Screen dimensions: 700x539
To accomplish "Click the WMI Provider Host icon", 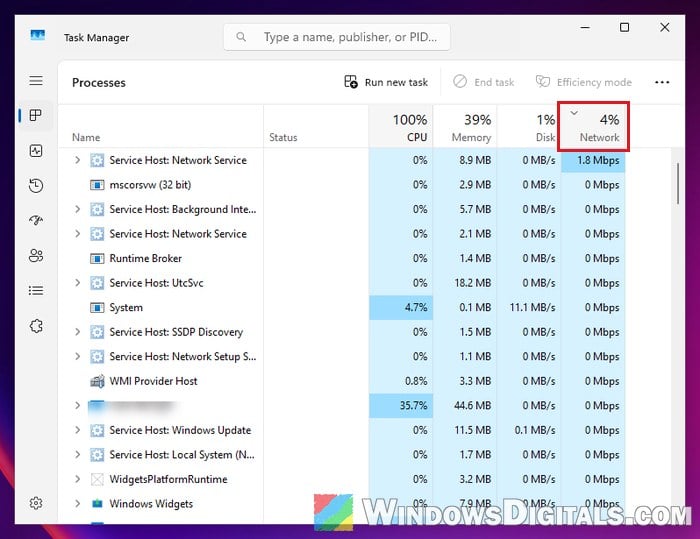I will 97,381.
